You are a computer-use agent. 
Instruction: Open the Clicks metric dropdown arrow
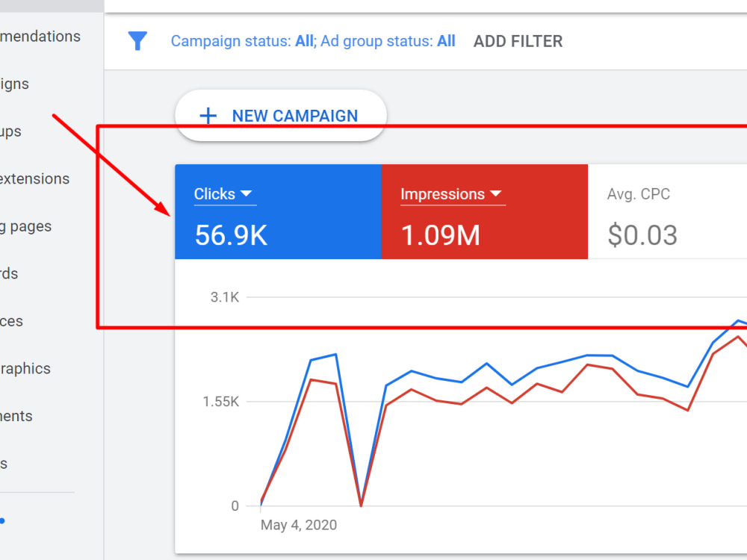point(247,193)
